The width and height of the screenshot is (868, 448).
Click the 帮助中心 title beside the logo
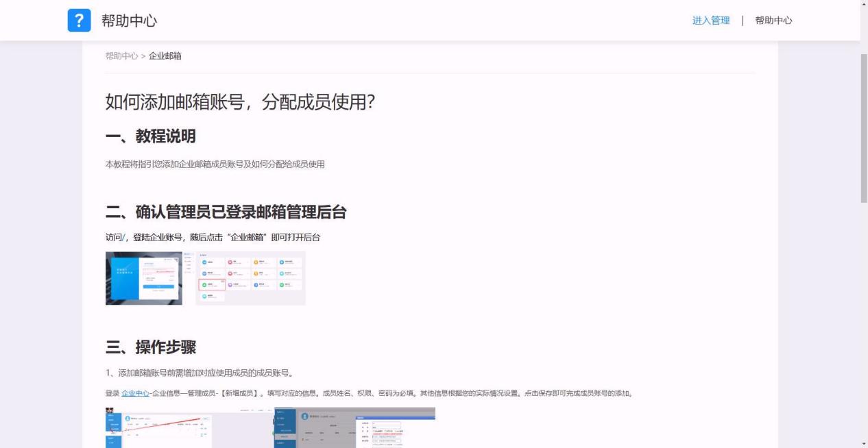(130, 21)
